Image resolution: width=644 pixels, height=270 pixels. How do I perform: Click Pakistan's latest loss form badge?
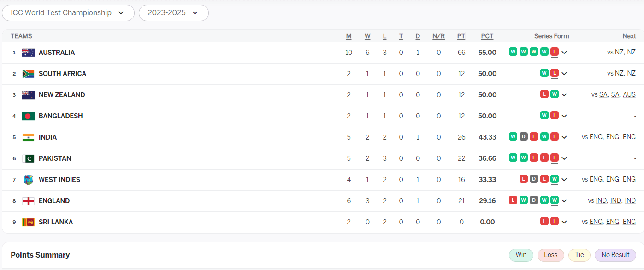coord(555,158)
